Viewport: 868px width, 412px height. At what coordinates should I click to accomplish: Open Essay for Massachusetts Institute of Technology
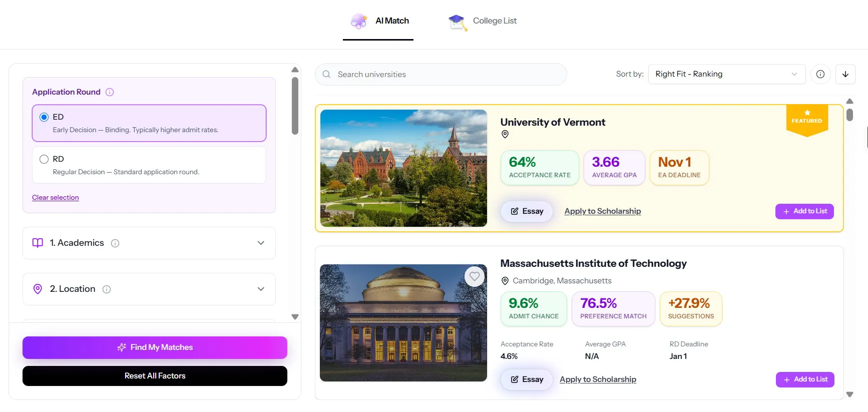527,379
